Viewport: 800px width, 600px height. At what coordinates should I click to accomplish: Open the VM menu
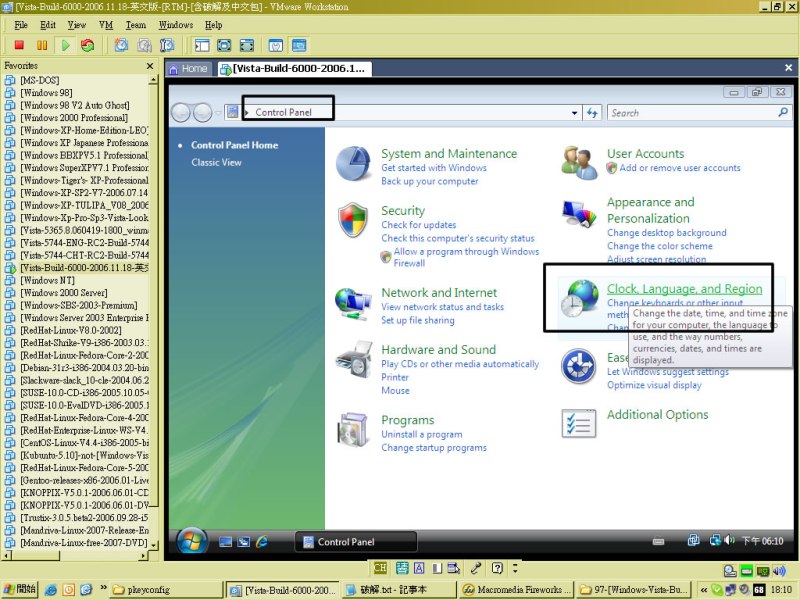pos(106,25)
